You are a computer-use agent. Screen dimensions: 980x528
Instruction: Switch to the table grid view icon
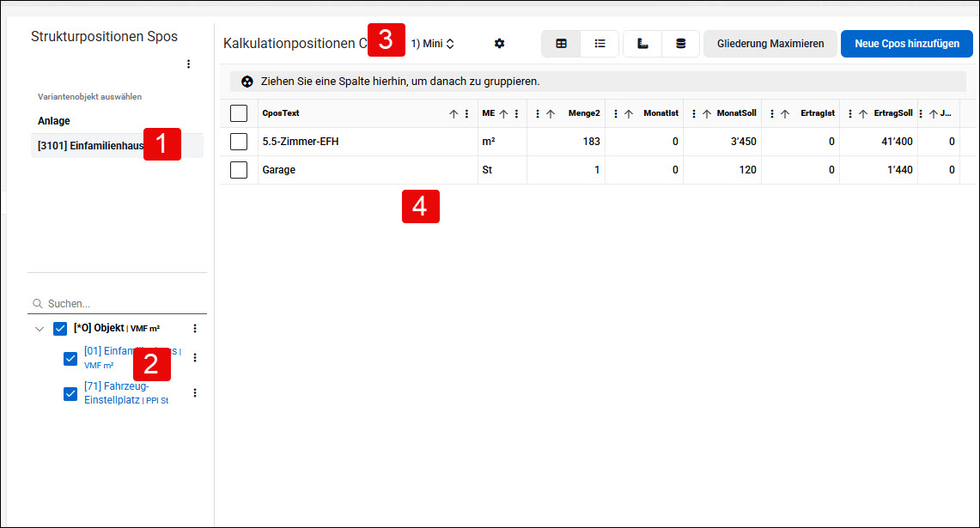[x=561, y=44]
